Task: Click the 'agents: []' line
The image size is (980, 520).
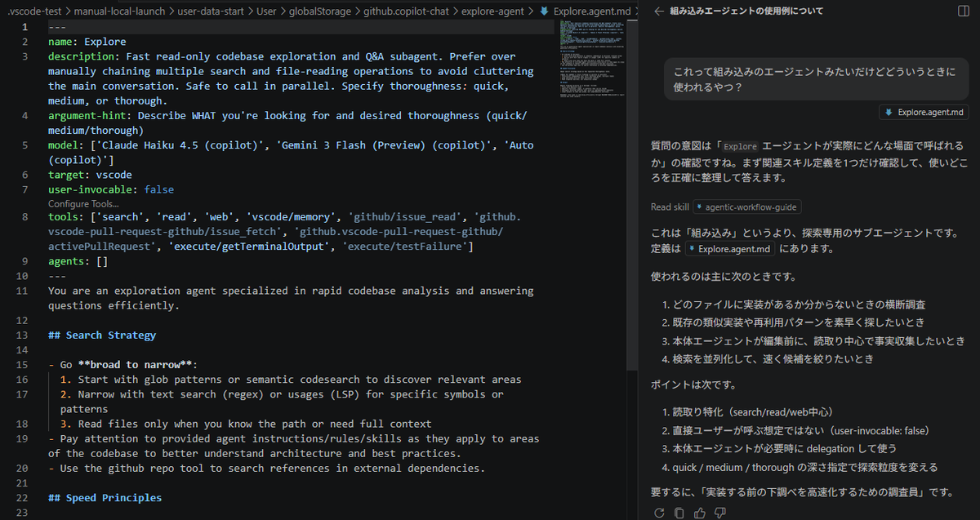Action: coord(78,261)
